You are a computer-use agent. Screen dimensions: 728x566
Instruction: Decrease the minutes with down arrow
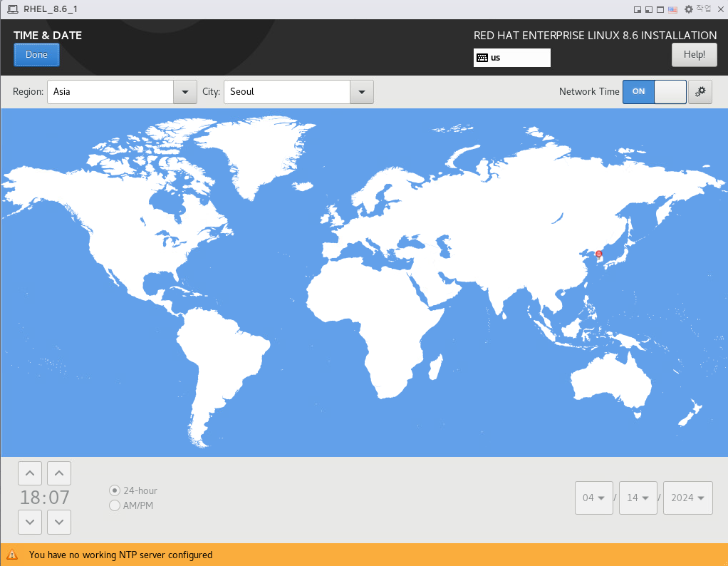pos(59,522)
